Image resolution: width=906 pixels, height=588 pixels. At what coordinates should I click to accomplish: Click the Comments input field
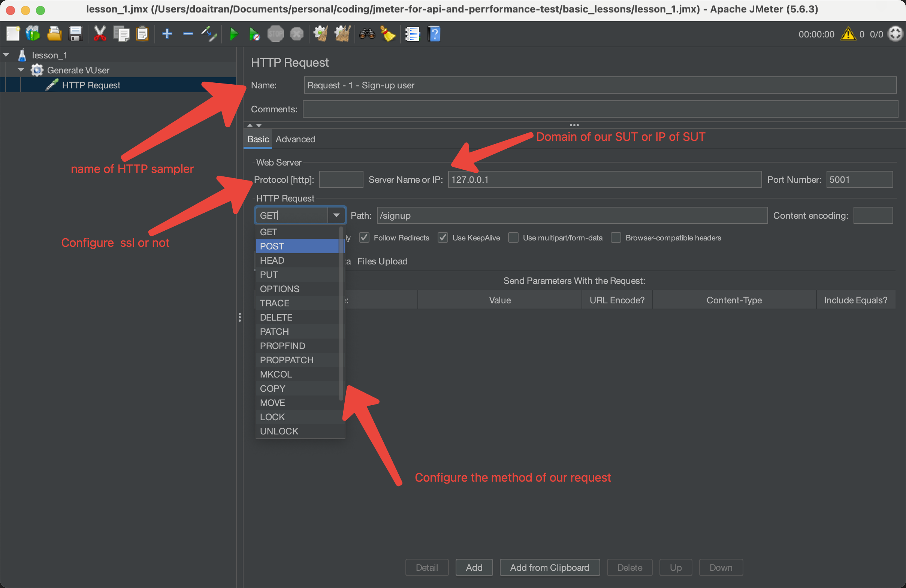pos(600,109)
